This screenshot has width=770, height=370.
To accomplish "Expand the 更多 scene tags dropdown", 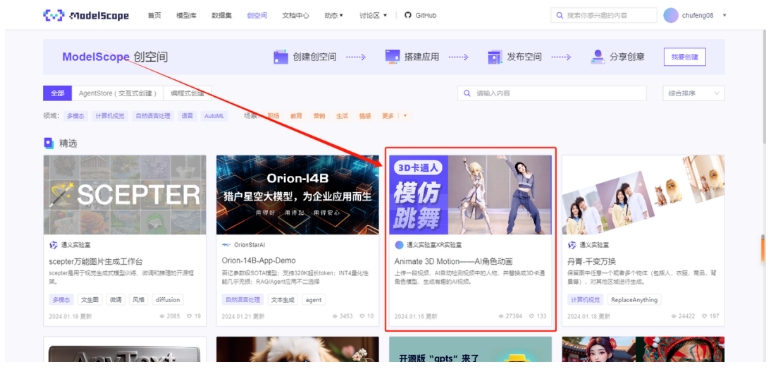I will click(x=394, y=116).
